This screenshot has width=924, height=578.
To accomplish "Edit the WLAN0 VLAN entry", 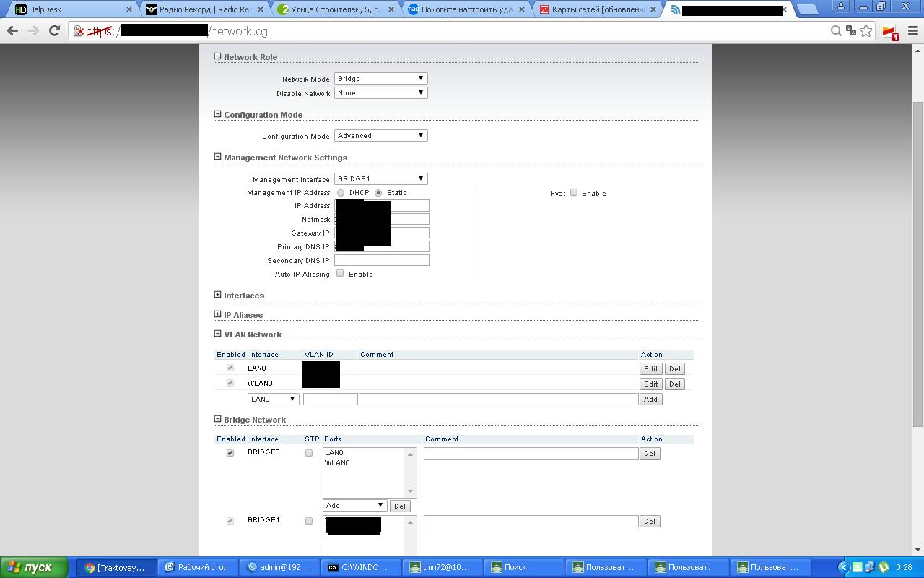I will (651, 384).
